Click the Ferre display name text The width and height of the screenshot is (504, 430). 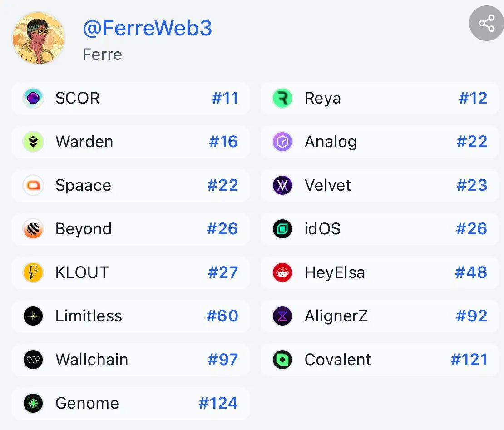coord(102,54)
